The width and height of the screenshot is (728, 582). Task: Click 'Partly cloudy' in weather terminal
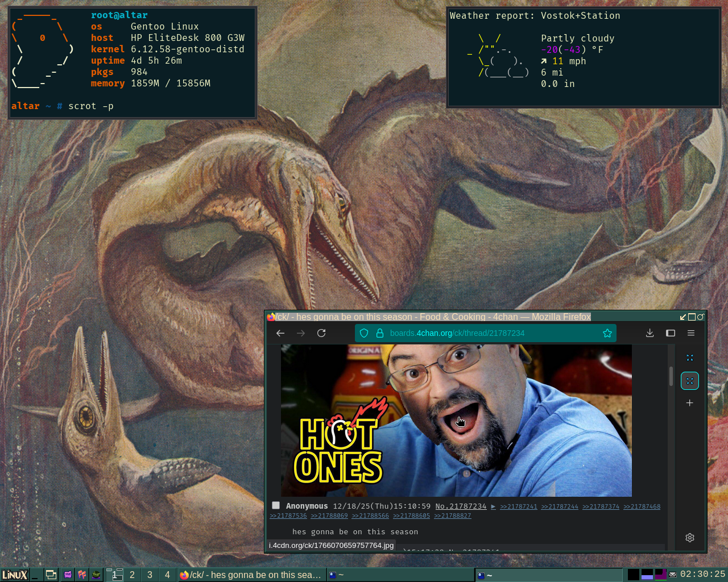(x=578, y=39)
